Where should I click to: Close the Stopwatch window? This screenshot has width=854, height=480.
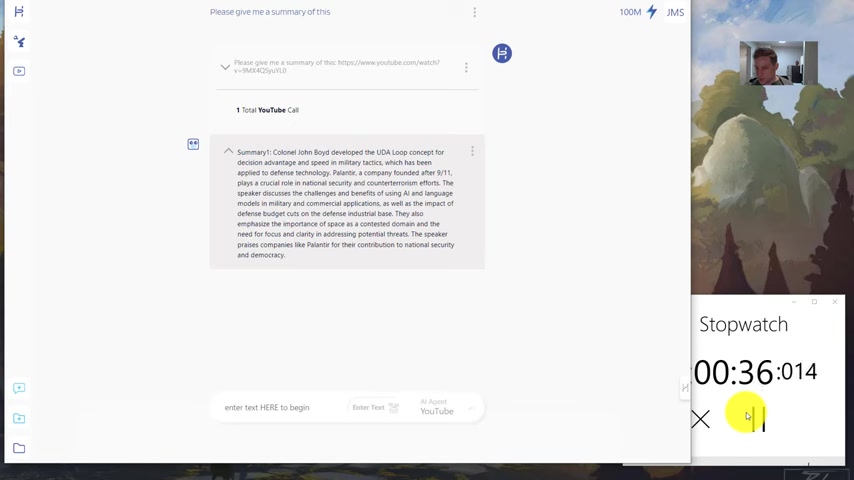[x=834, y=301]
